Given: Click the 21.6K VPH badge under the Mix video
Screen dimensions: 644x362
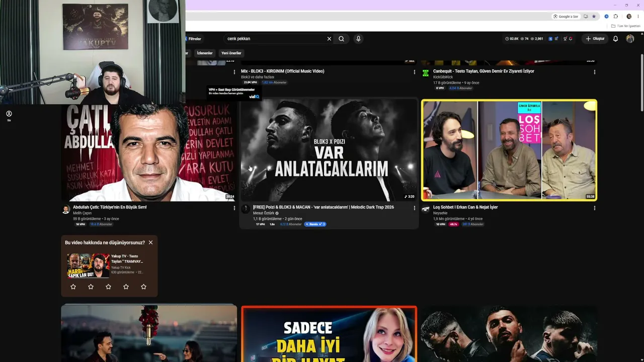Looking at the screenshot, I should click(250, 82).
